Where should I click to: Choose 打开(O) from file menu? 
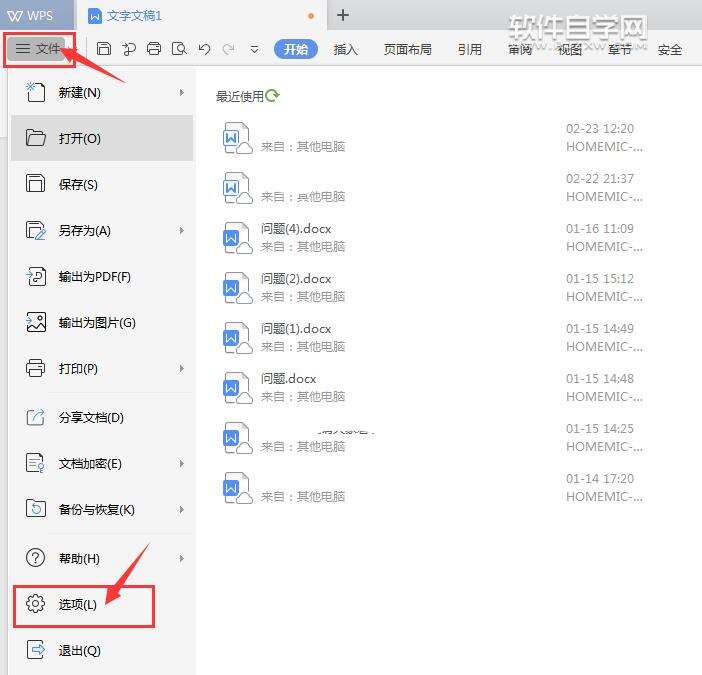tap(102, 138)
